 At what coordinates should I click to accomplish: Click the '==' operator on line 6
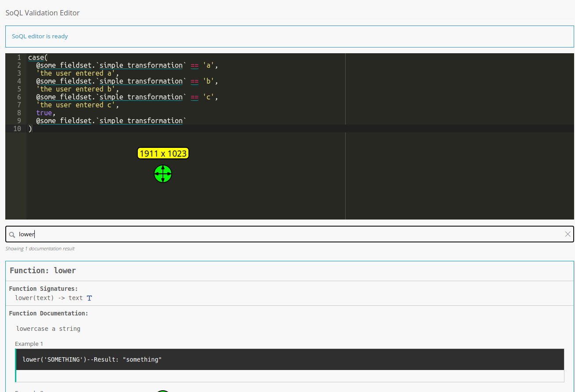[x=194, y=97]
